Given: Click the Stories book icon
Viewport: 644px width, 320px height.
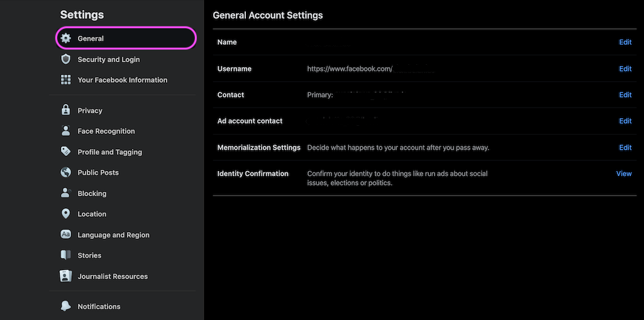Looking at the screenshot, I should (x=65, y=255).
